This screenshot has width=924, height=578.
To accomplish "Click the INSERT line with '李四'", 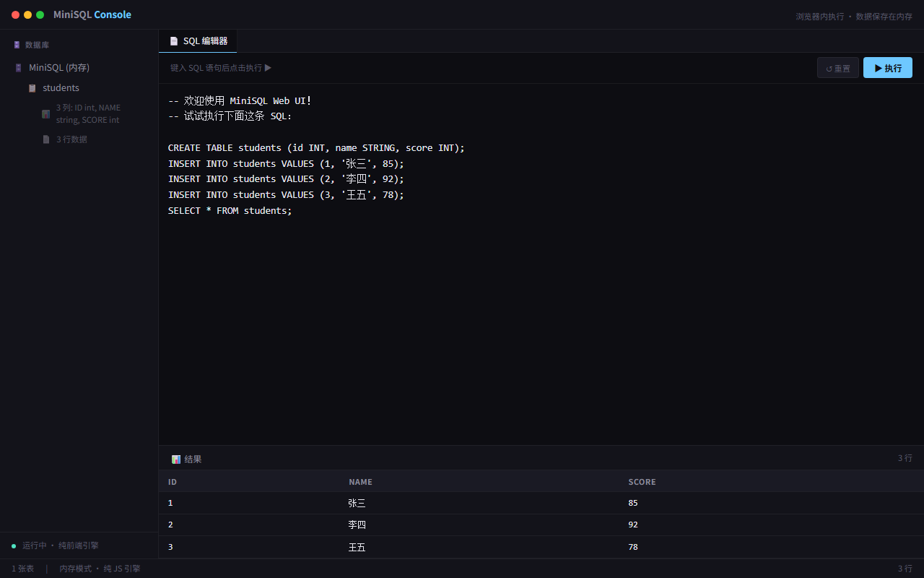I will pyautogui.click(x=286, y=179).
